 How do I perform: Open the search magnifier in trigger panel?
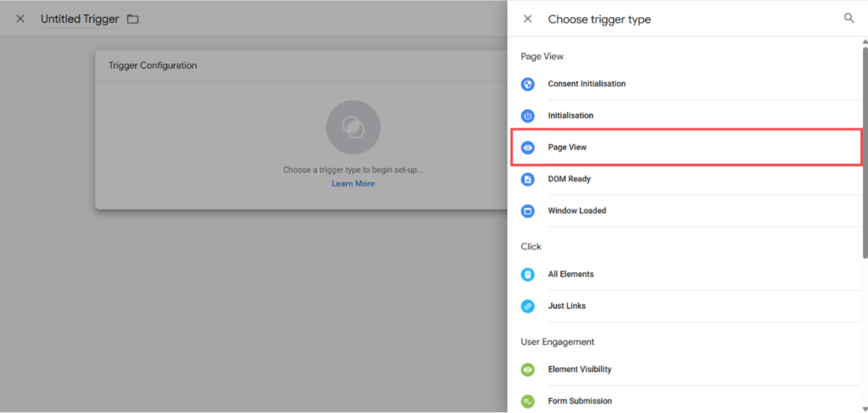pos(849,19)
